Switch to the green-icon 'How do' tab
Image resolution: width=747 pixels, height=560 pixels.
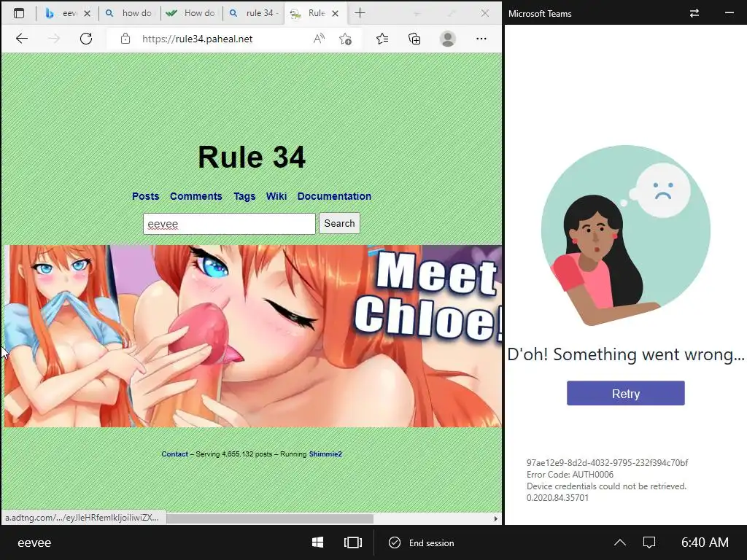click(x=190, y=13)
